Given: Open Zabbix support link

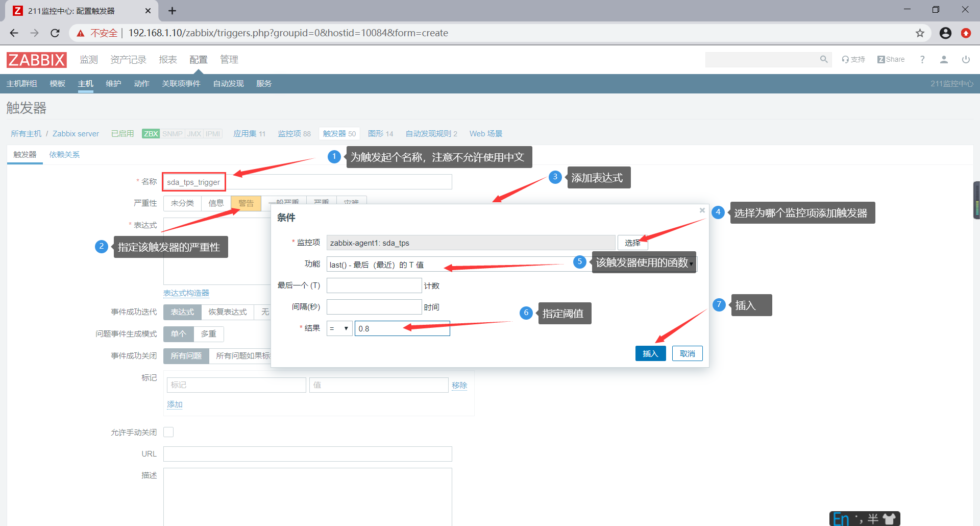Looking at the screenshot, I should point(853,60).
